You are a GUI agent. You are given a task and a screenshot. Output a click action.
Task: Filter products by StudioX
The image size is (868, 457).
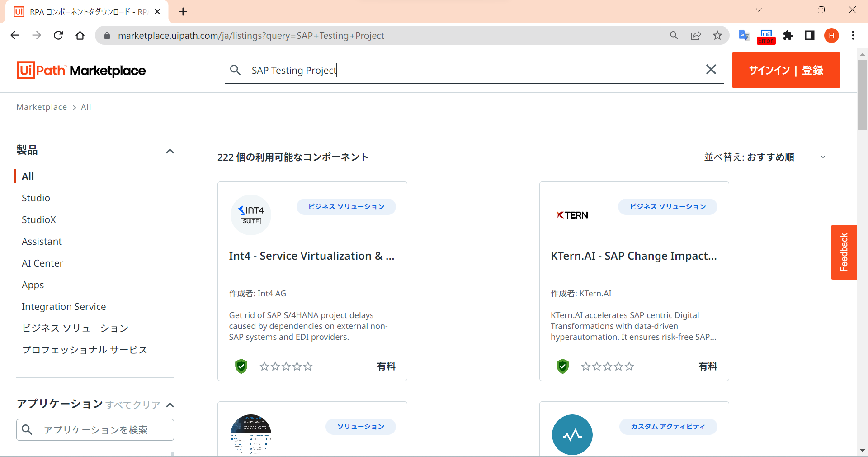pyautogui.click(x=39, y=219)
